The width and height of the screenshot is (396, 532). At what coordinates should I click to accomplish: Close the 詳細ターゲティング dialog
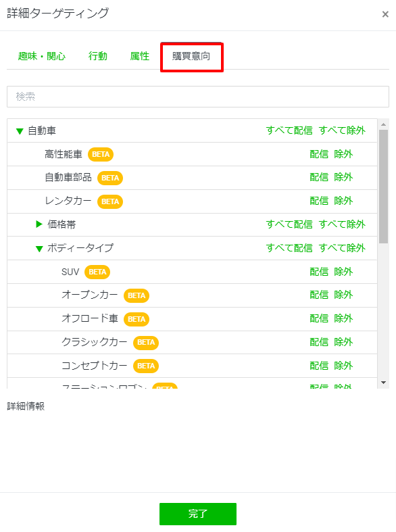click(x=385, y=14)
